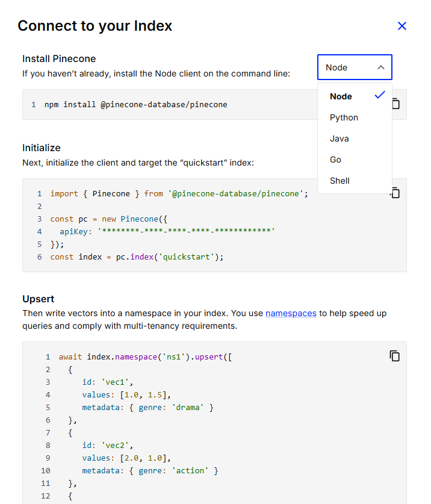The width and height of the screenshot is (431, 504).
Task: Click the const index = pc.index('quickstart') line
Action: pyautogui.click(x=137, y=257)
